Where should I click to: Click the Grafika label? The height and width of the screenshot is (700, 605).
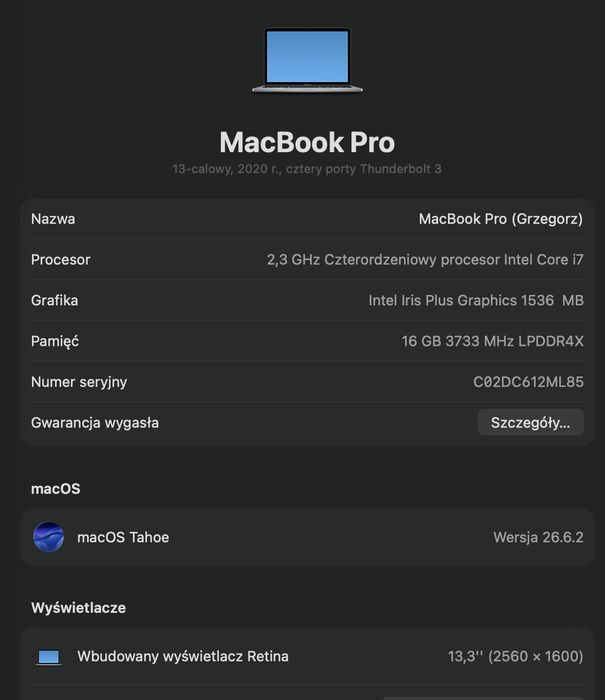pos(54,300)
